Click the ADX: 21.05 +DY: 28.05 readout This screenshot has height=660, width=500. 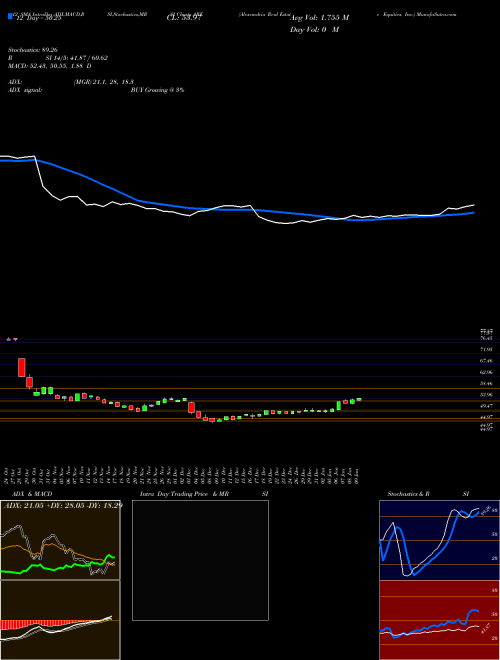coord(63,505)
